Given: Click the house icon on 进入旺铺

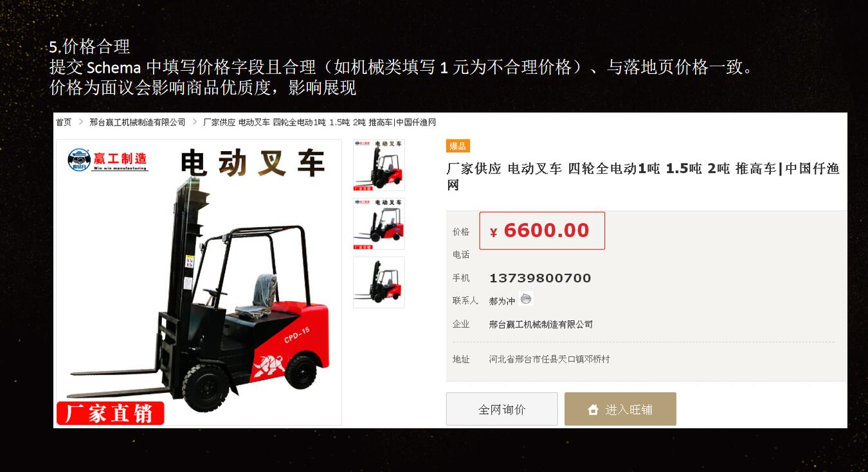Looking at the screenshot, I should point(593,410).
